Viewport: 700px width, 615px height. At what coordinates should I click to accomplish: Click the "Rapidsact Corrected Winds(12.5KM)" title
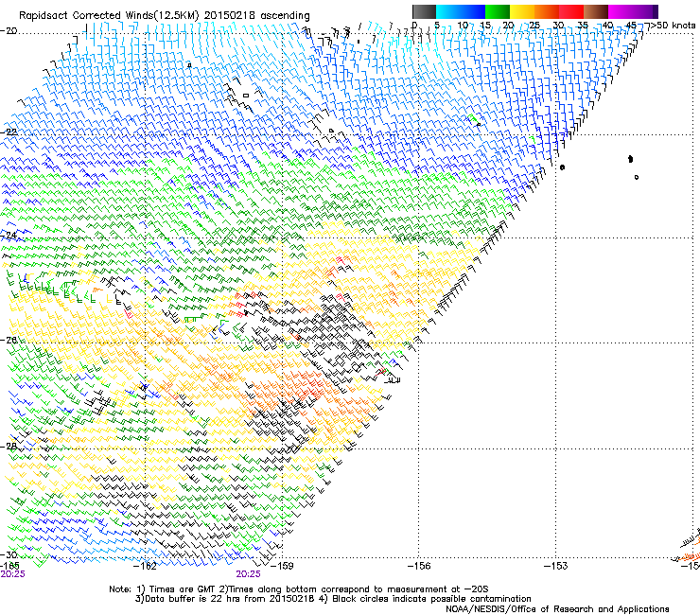109,15
